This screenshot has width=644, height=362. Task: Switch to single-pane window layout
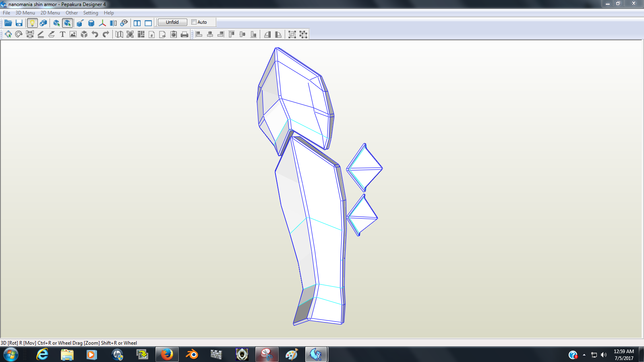coord(148,23)
